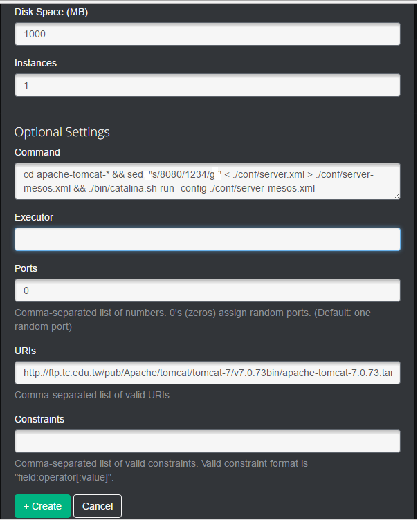
Task: Focus the URIs field with tomcat URL
Action: click(x=207, y=373)
